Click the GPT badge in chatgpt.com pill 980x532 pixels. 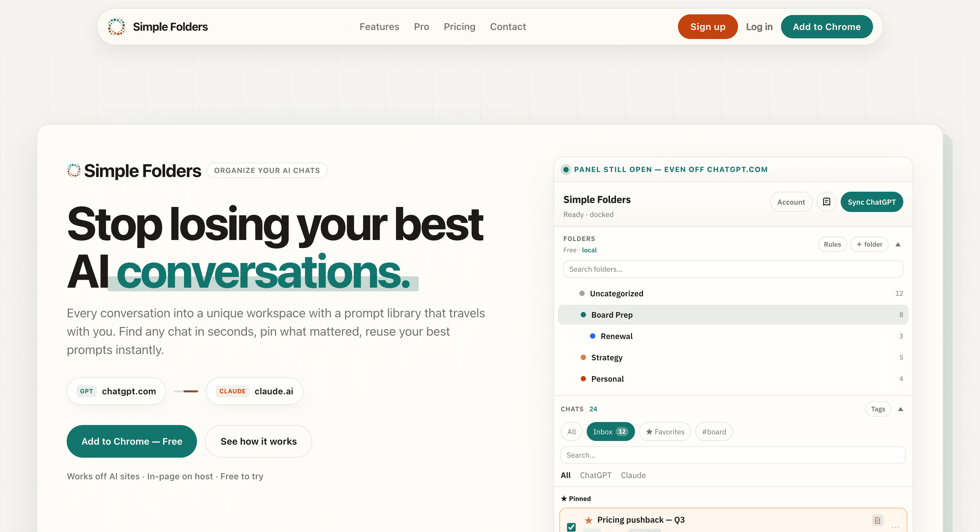(x=86, y=391)
